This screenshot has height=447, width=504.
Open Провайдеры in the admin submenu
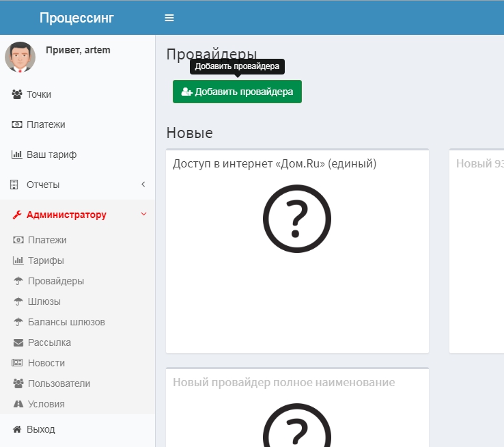[x=56, y=281]
